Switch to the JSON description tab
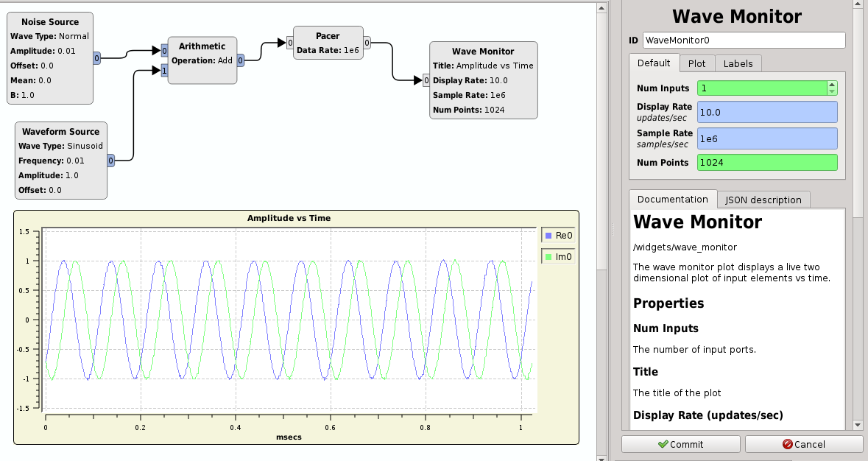This screenshot has width=868, height=461. 763,200
